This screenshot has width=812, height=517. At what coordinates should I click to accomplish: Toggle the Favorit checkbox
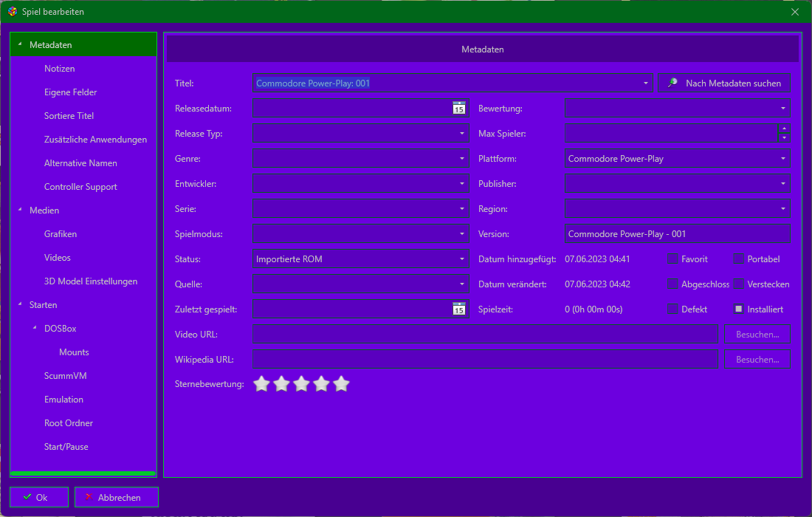(672, 259)
